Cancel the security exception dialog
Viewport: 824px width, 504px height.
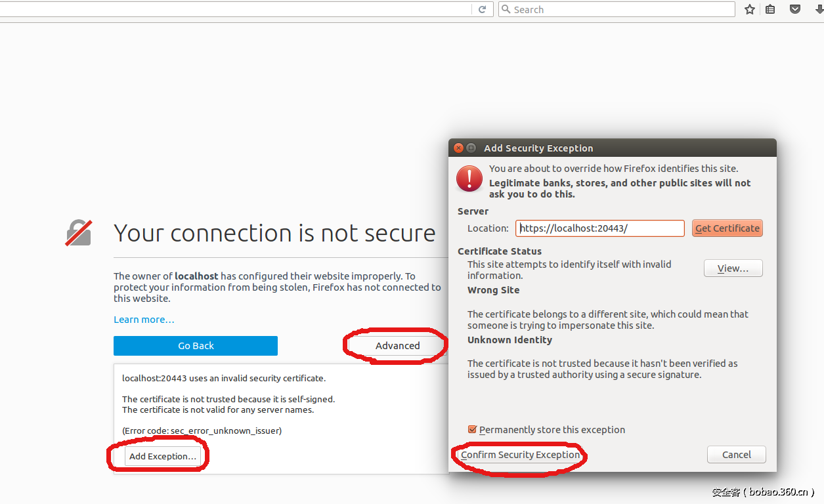click(x=736, y=455)
